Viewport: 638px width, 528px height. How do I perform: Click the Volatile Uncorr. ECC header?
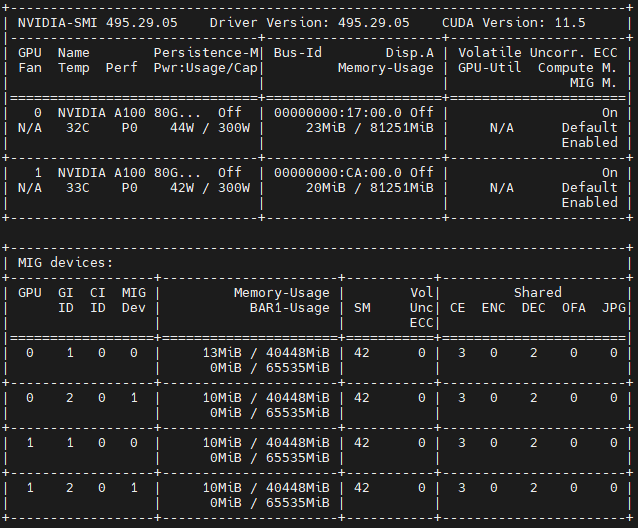click(x=538, y=53)
